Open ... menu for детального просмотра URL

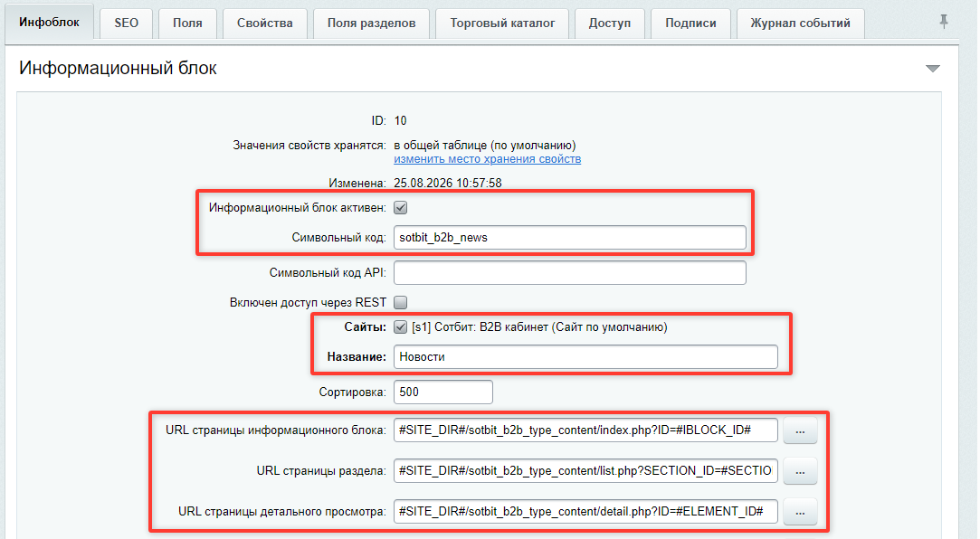click(800, 512)
